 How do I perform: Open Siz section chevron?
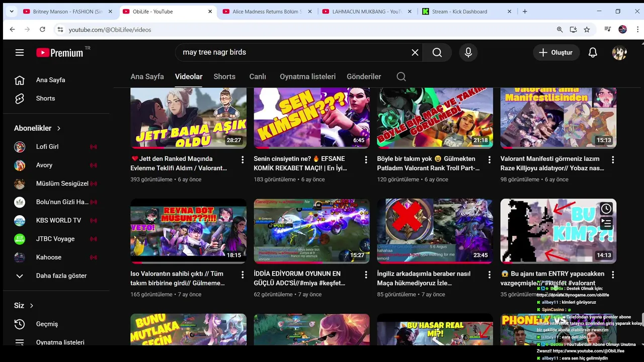tap(31, 305)
